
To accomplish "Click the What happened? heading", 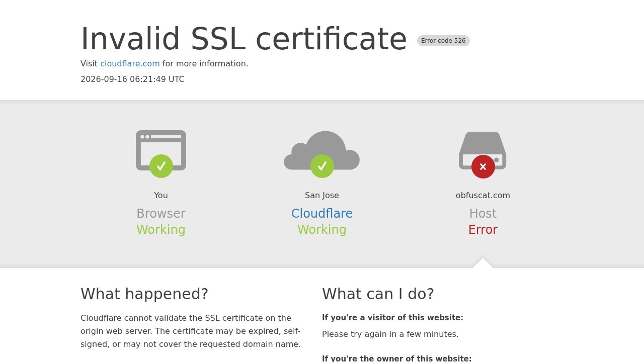I will pyautogui.click(x=144, y=294).
